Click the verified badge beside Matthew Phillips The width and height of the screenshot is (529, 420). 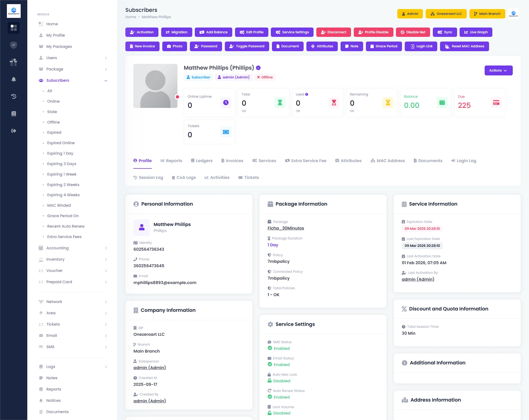click(x=258, y=68)
